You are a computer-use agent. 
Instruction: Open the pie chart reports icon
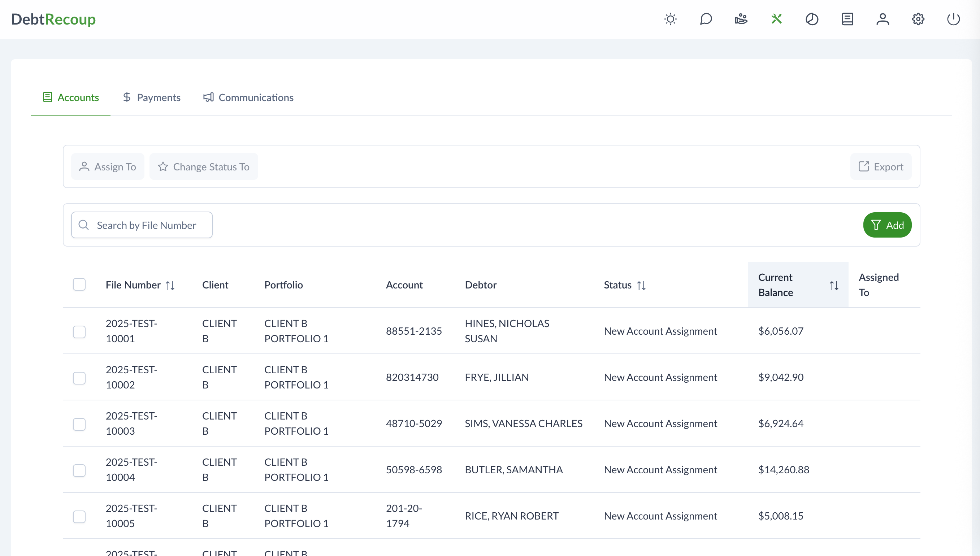coord(812,19)
